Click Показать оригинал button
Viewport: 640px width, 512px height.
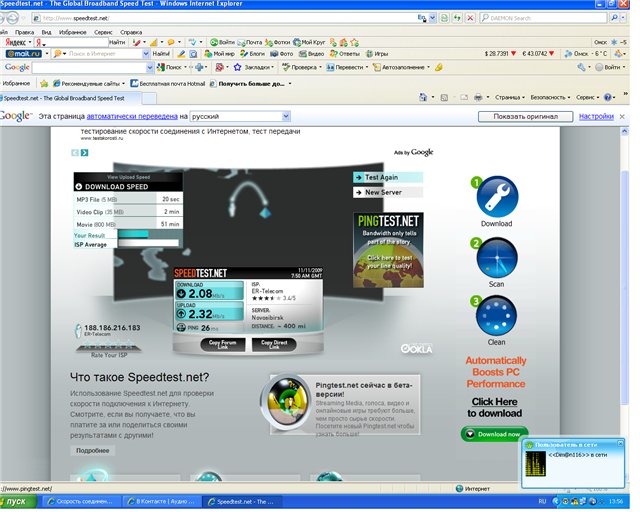tap(525, 116)
